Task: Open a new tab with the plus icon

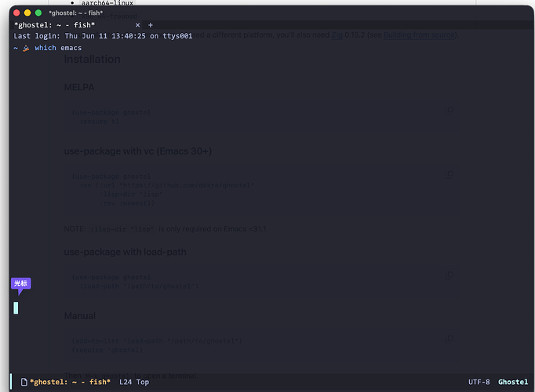Action: pos(150,25)
